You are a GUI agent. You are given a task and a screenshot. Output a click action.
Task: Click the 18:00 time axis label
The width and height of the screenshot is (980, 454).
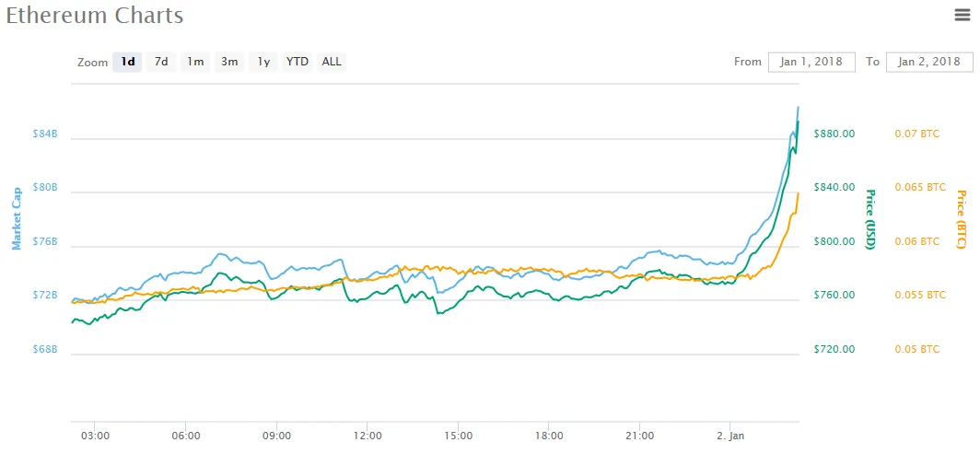547,436
